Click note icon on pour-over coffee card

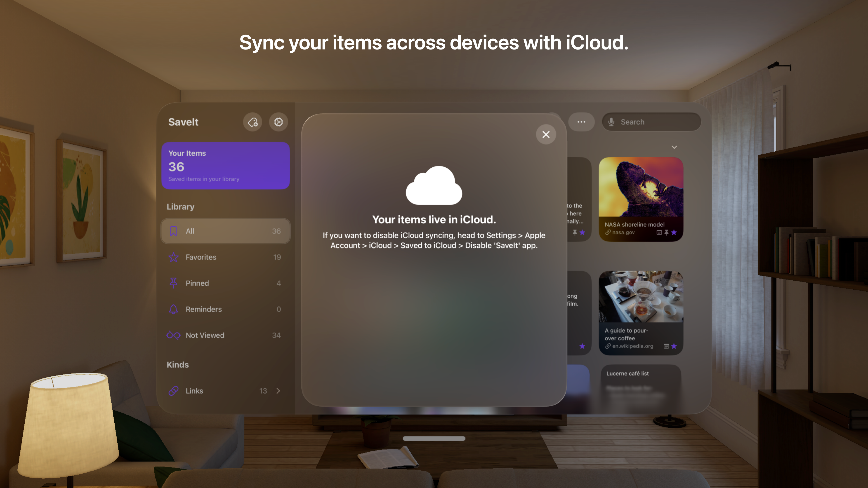click(x=666, y=346)
